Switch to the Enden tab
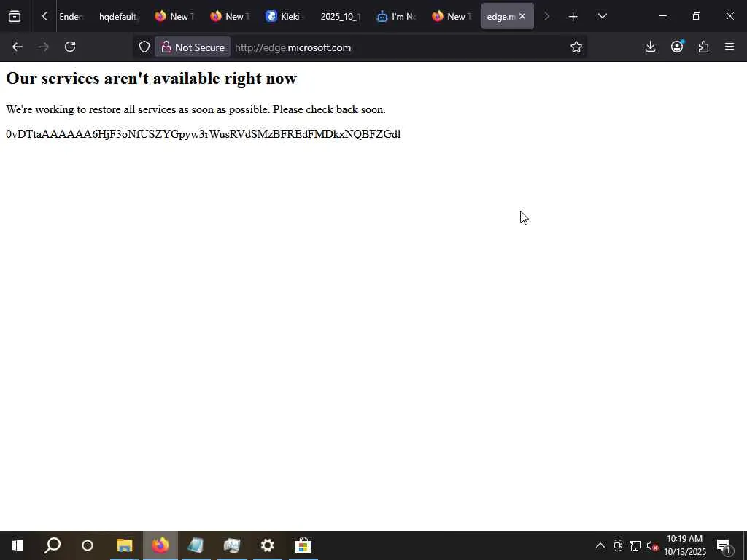The image size is (747, 560). (71, 17)
